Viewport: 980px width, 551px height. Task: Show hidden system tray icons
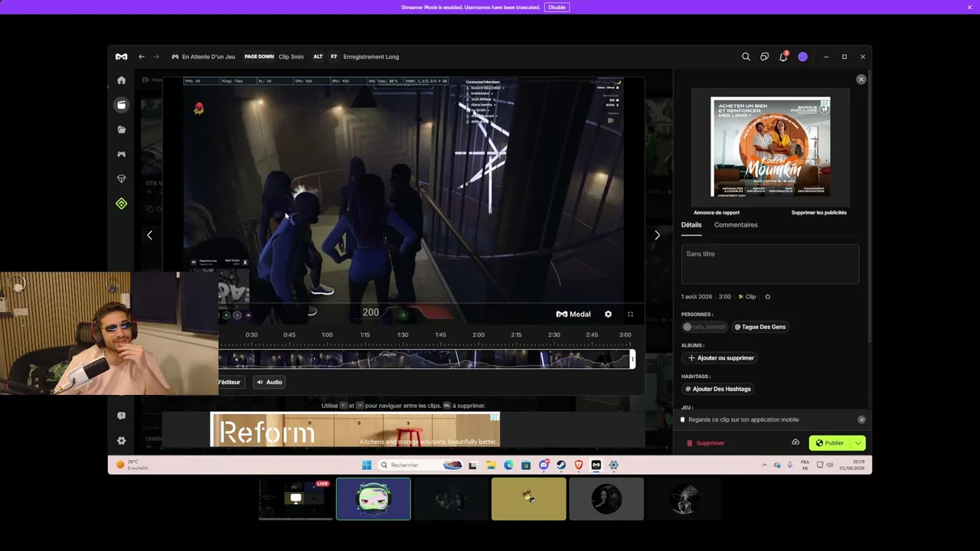tap(764, 465)
